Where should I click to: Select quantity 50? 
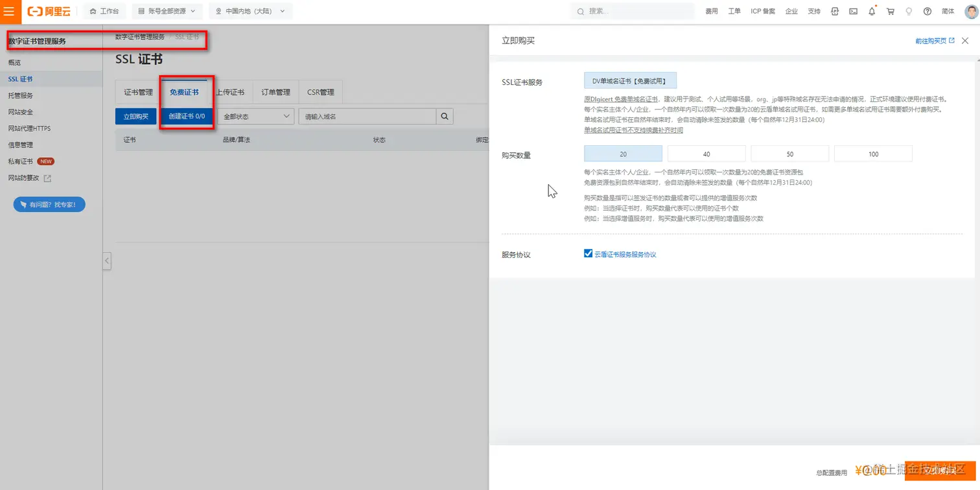(x=789, y=154)
